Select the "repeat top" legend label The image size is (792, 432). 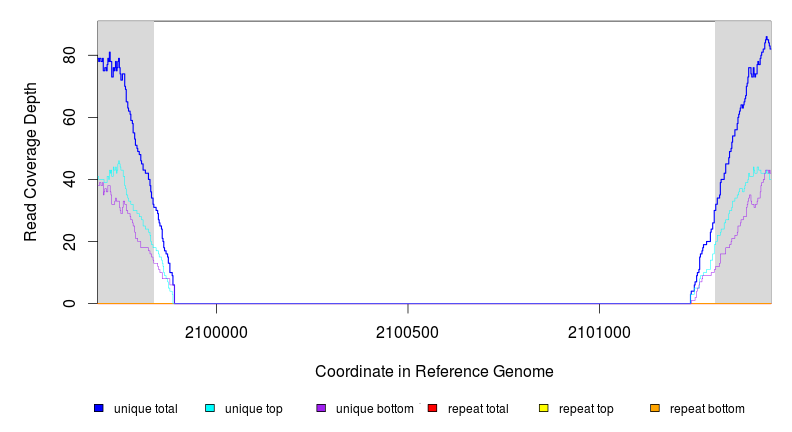[x=586, y=409]
